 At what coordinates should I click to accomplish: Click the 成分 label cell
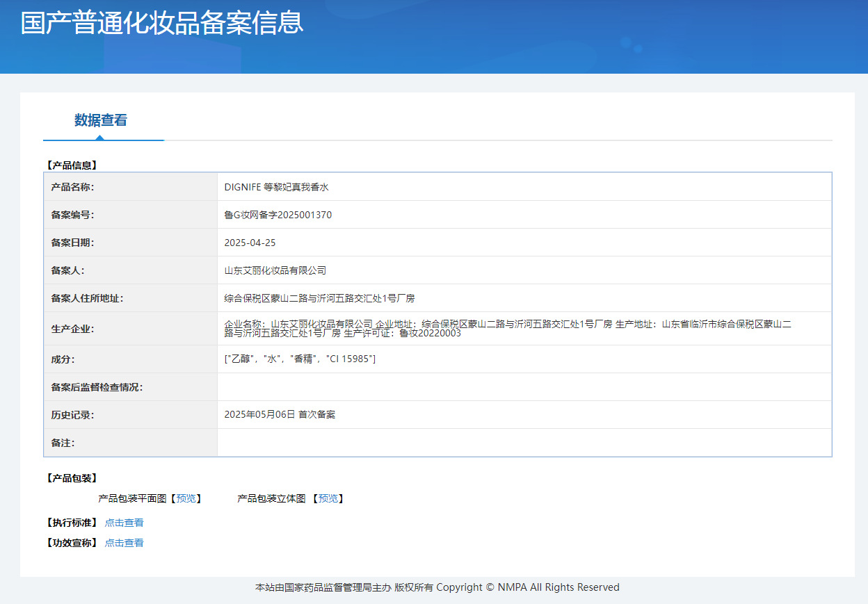coord(131,359)
